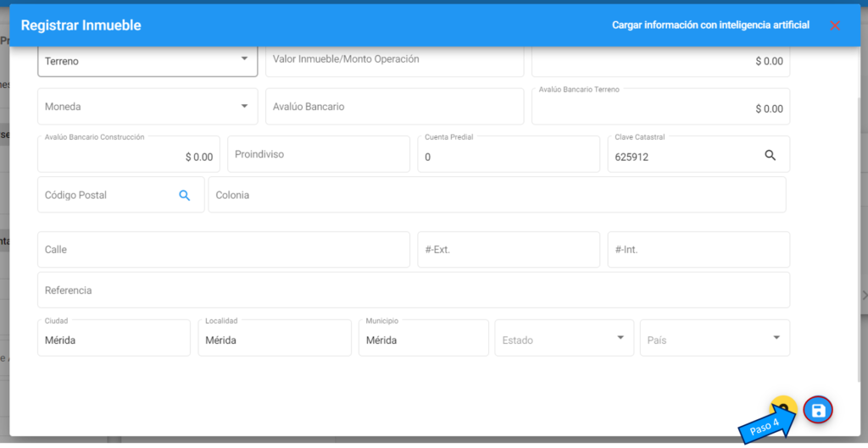
Task: Open the Terreno property type dropdown
Action: [147, 61]
